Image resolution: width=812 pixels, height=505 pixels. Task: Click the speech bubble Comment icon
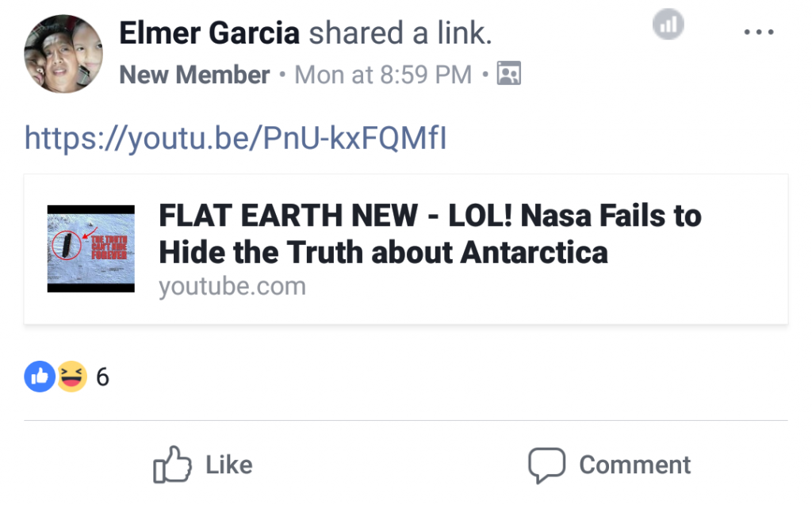[x=546, y=465]
